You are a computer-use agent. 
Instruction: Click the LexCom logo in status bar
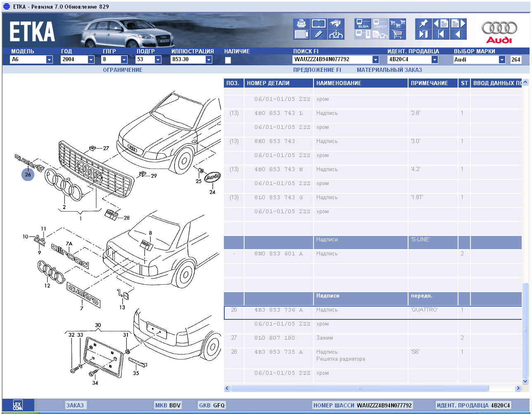click(x=18, y=405)
